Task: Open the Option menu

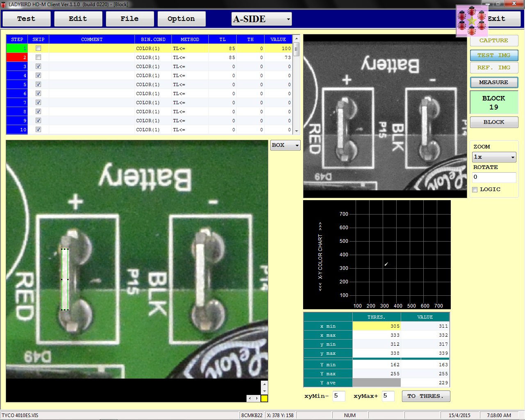Action: pos(181,19)
